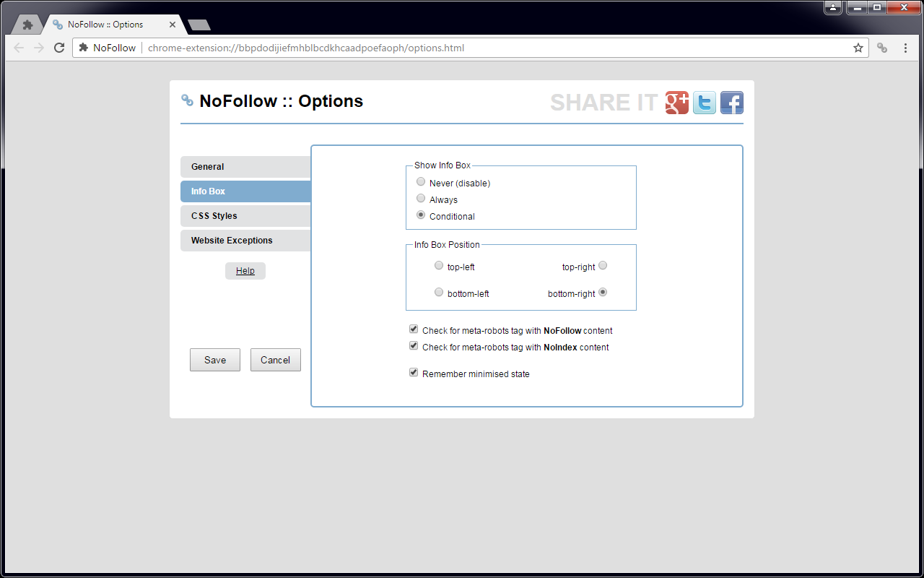The height and width of the screenshot is (578, 924).
Task: Toggle meta-robots NoIndex content check
Action: (x=414, y=346)
